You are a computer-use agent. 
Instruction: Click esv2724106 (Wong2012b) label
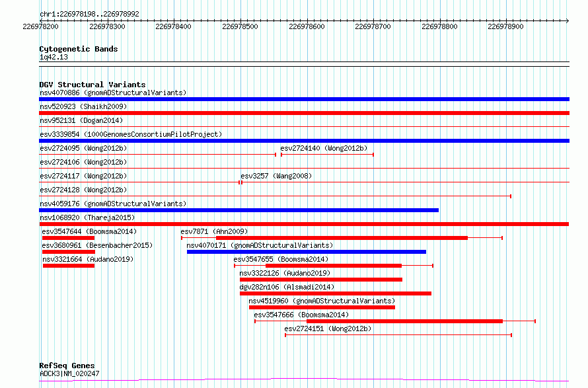[x=83, y=162]
